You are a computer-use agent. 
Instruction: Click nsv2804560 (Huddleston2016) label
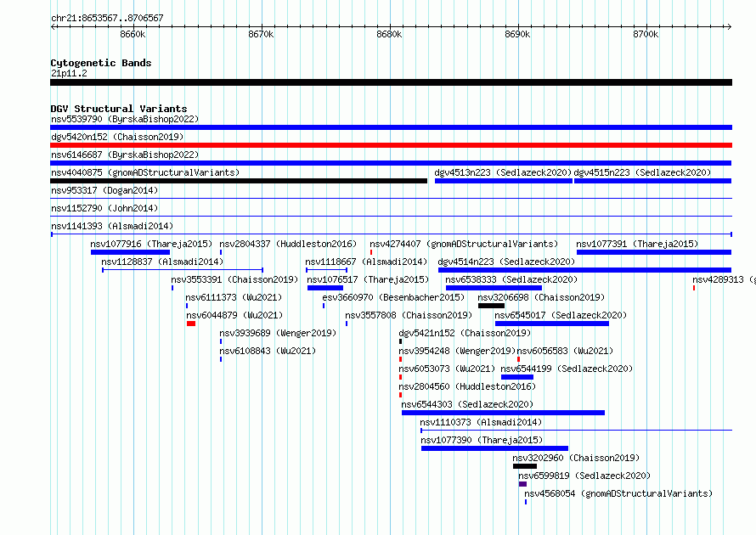point(467,386)
